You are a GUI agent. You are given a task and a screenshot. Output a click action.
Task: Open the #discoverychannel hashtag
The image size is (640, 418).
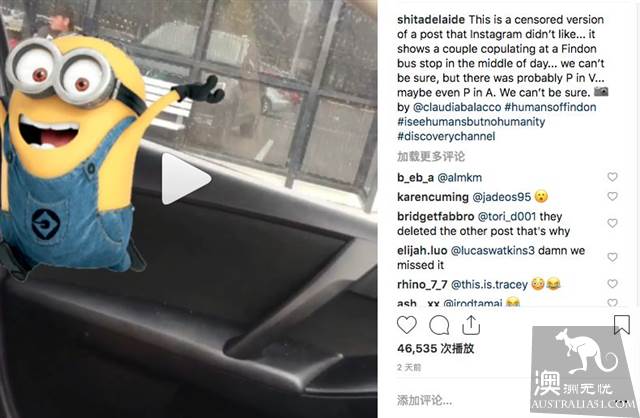click(x=446, y=136)
